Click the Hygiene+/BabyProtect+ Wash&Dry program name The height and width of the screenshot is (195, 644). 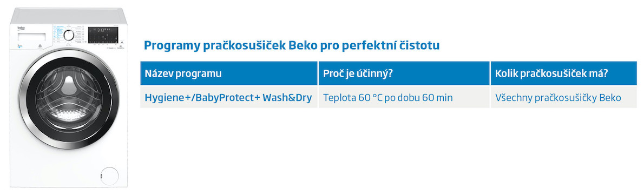(228, 98)
